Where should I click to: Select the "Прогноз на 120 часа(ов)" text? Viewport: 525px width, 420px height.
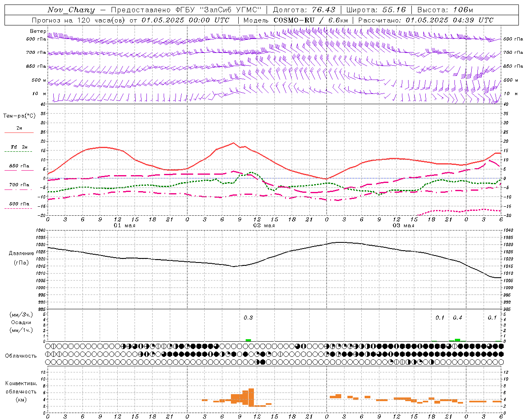[x=78, y=20]
